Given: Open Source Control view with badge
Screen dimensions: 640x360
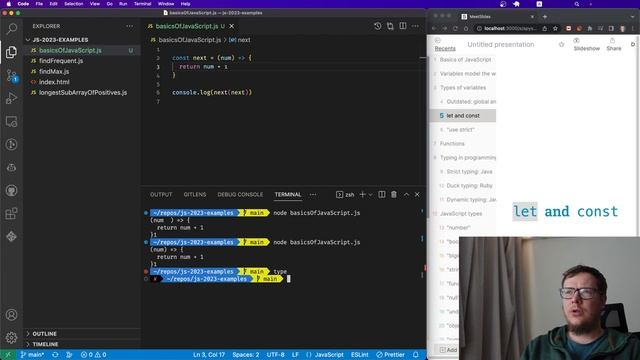Looking at the screenshot, I should pos(11,75).
